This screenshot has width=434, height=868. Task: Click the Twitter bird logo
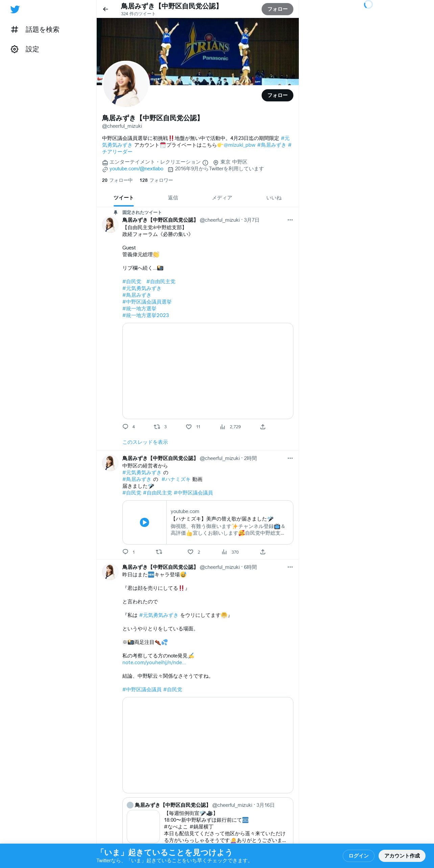point(15,9)
